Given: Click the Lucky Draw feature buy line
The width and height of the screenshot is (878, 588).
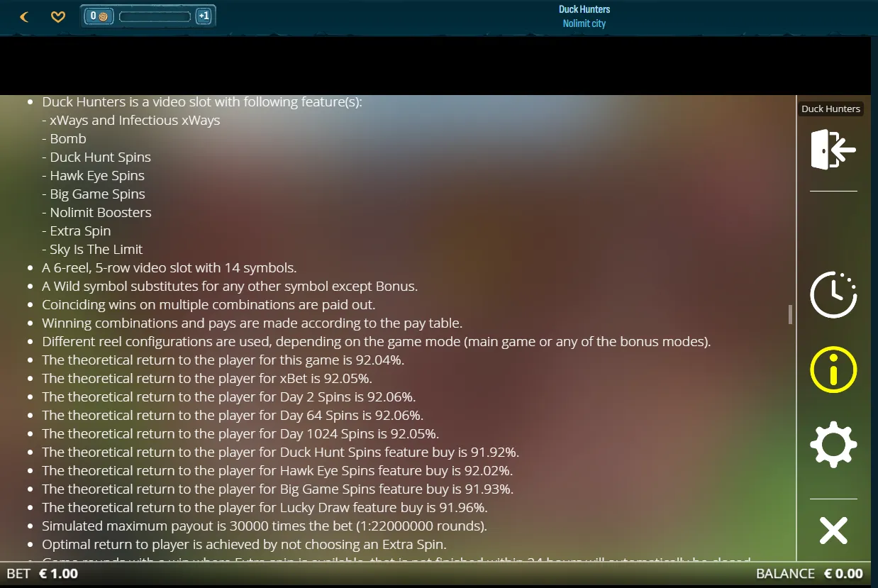Looking at the screenshot, I should pos(265,508).
